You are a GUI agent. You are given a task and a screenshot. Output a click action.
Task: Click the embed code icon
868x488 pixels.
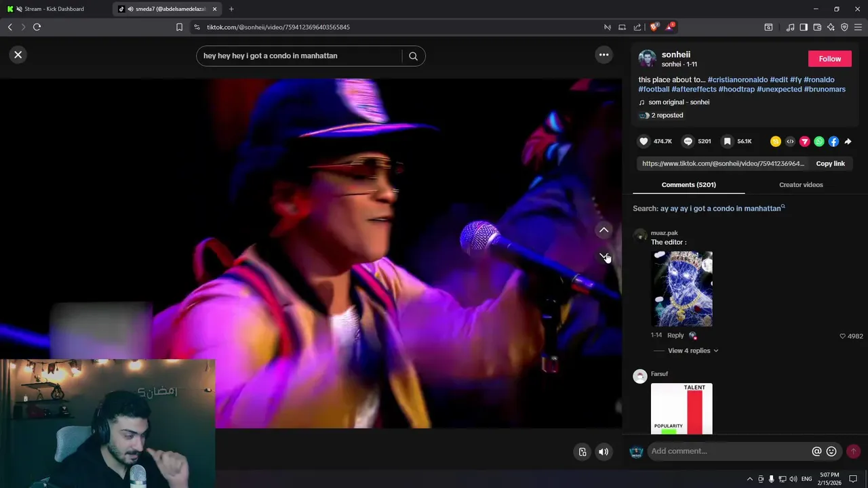click(790, 142)
